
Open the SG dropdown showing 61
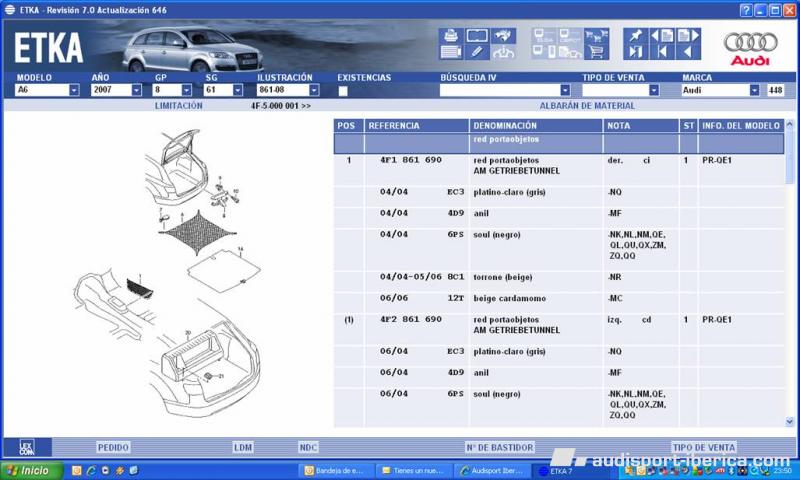[x=237, y=90]
